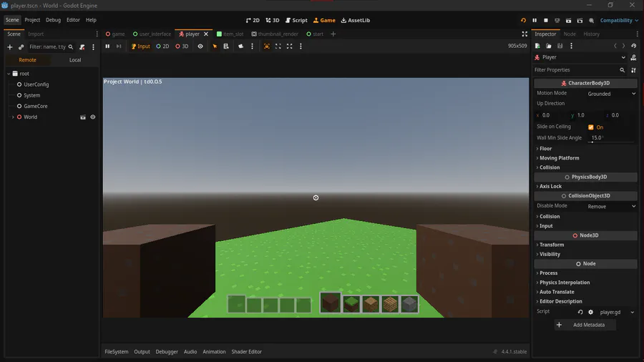Collapse the root node in the tree

click(x=9, y=74)
